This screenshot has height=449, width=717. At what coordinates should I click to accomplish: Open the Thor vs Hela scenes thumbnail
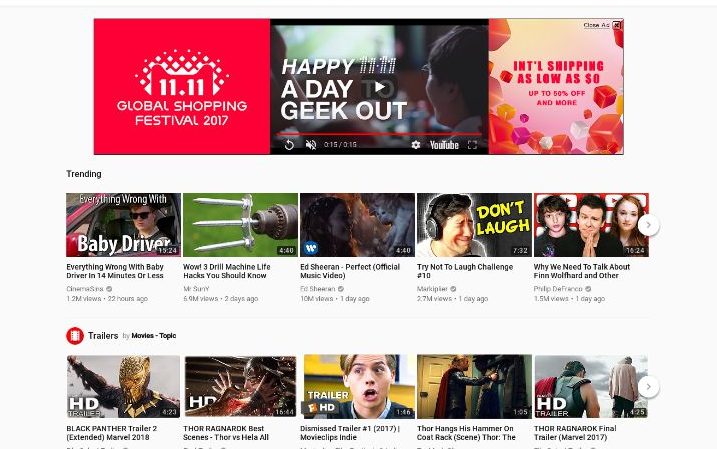point(241,386)
